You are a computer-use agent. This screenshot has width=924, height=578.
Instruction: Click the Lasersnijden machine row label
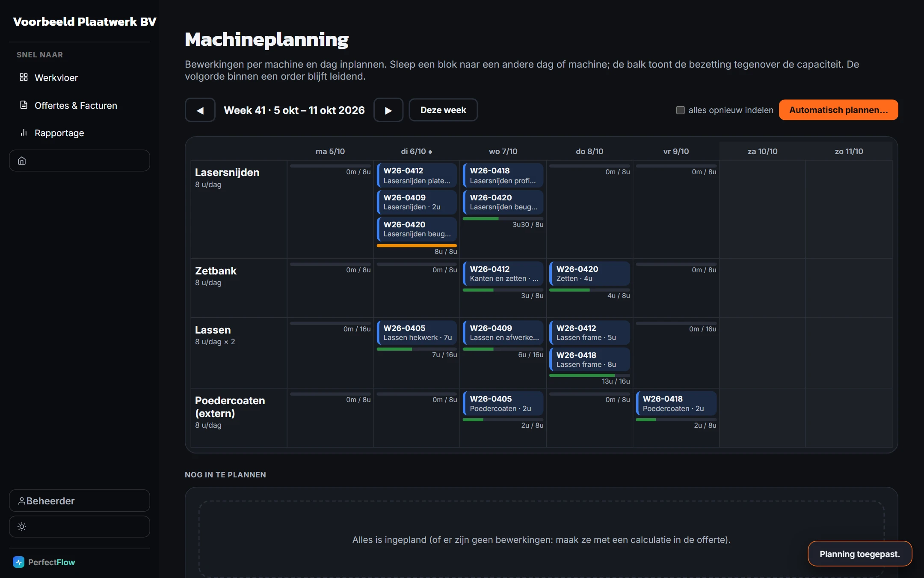coord(227,173)
